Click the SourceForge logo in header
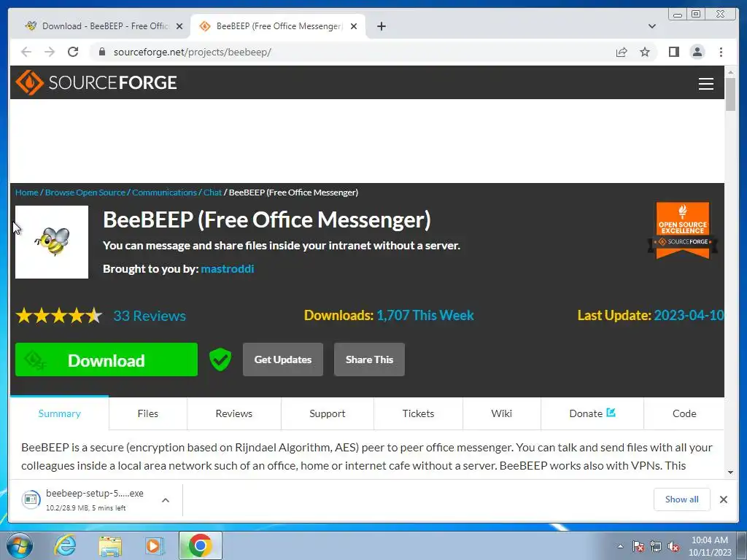 pos(96,82)
